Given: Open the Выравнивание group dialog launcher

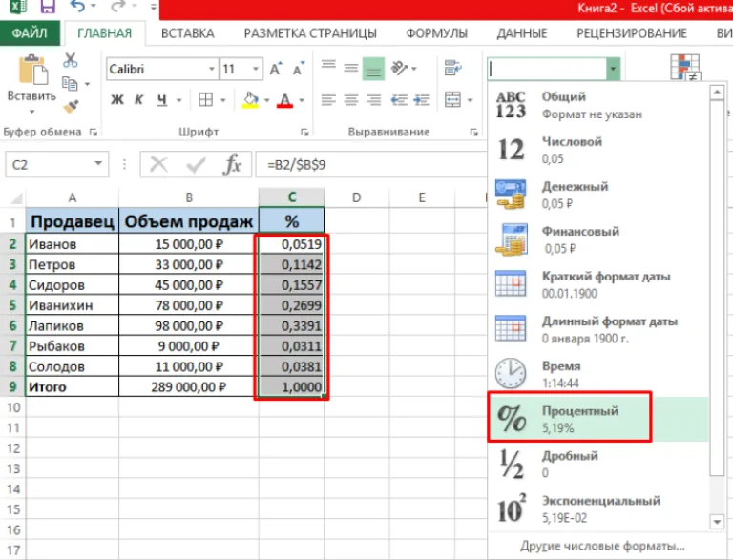Looking at the screenshot, I should click(473, 133).
